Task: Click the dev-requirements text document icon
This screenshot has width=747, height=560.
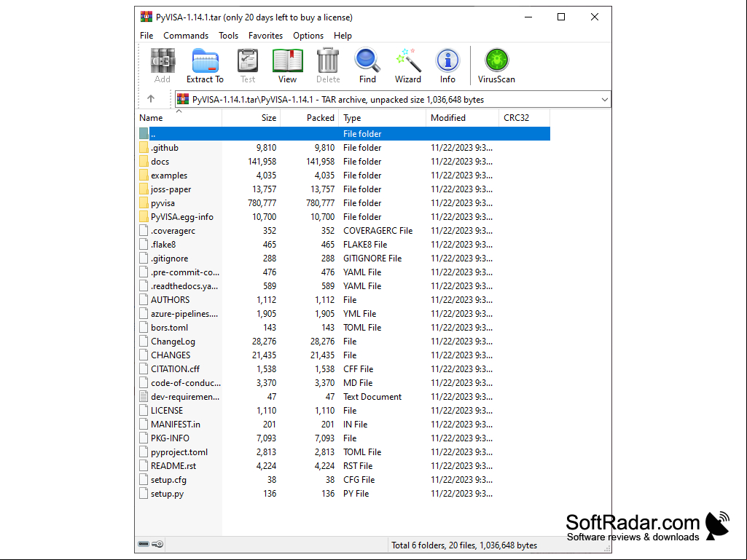Action: [144, 396]
